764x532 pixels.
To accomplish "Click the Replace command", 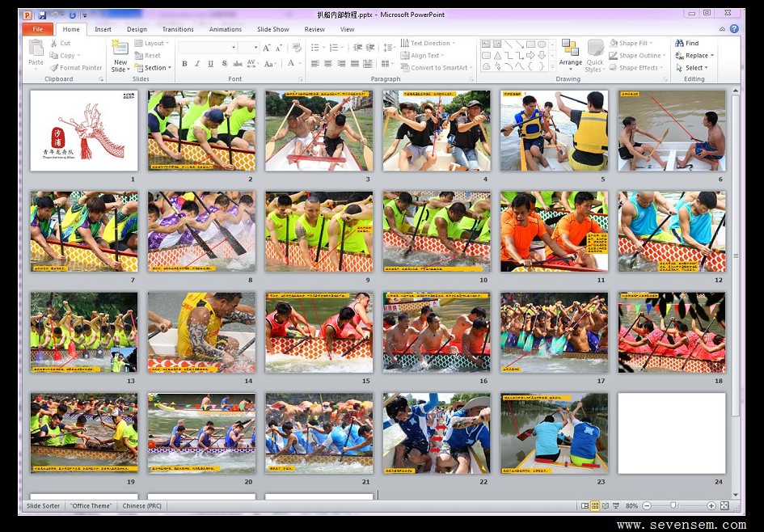I will [x=694, y=56].
